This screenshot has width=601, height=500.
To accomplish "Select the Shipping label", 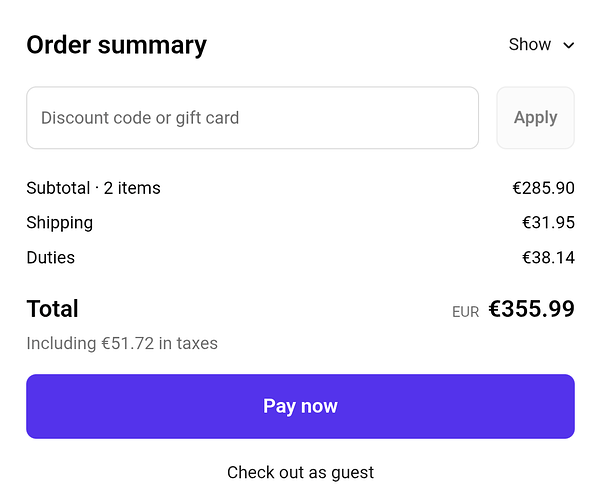I will (59, 223).
